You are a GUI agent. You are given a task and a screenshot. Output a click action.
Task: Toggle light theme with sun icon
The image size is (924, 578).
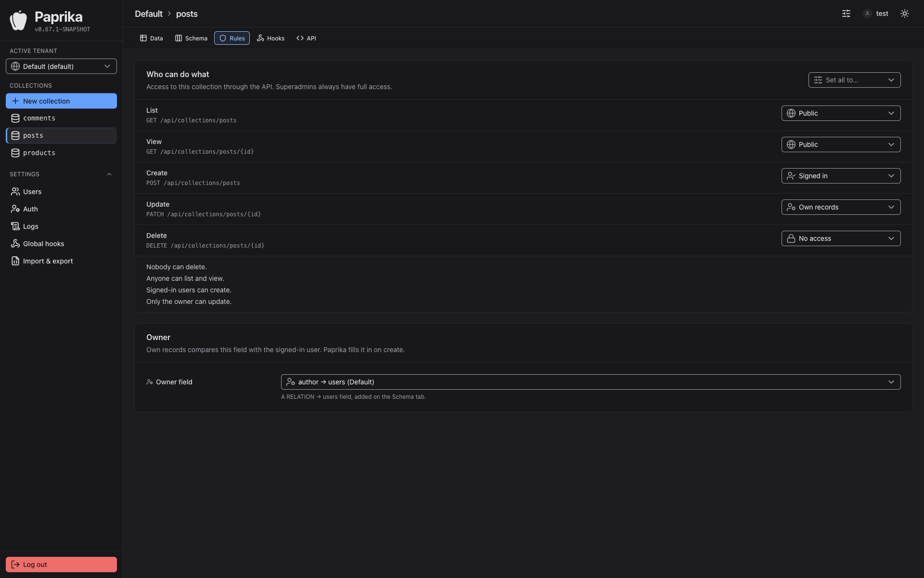[x=905, y=13]
